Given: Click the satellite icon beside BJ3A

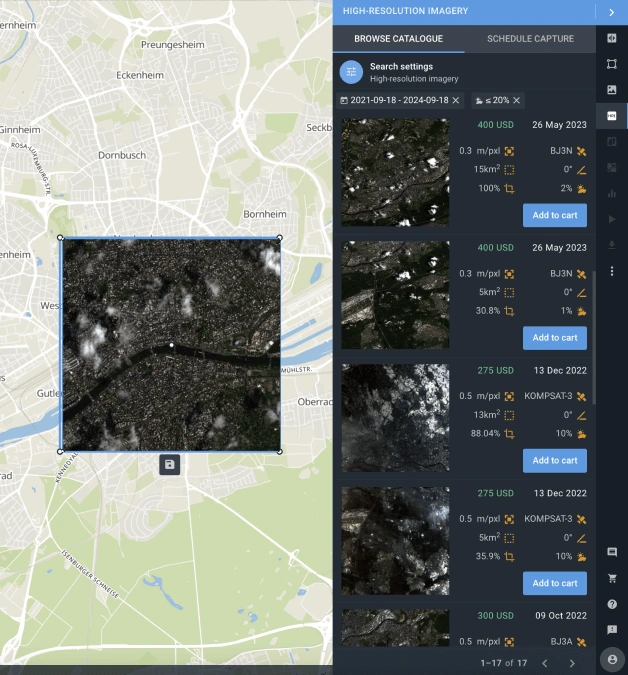Looking at the screenshot, I should 582,642.
